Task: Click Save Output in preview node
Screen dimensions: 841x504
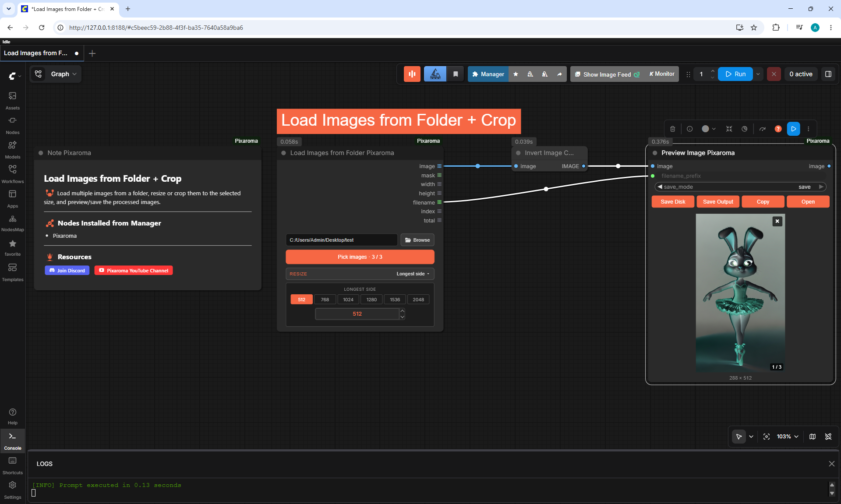Action: click(x=718, y=202)
